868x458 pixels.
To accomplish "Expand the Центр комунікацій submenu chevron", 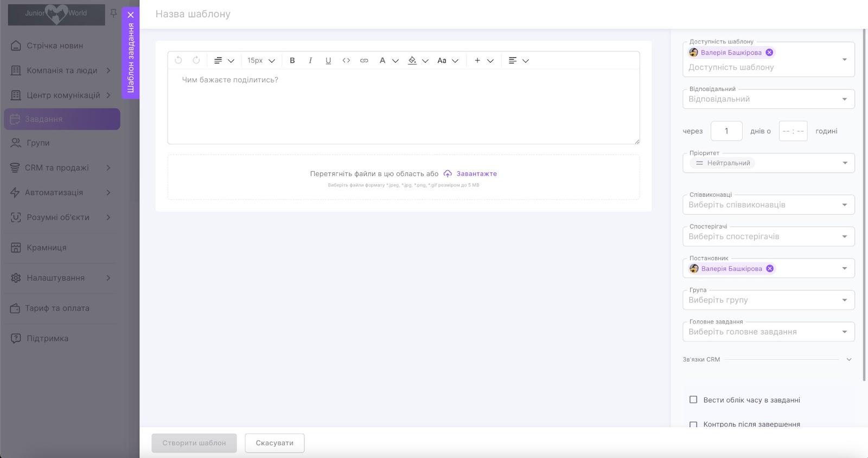I will point(108,95).
